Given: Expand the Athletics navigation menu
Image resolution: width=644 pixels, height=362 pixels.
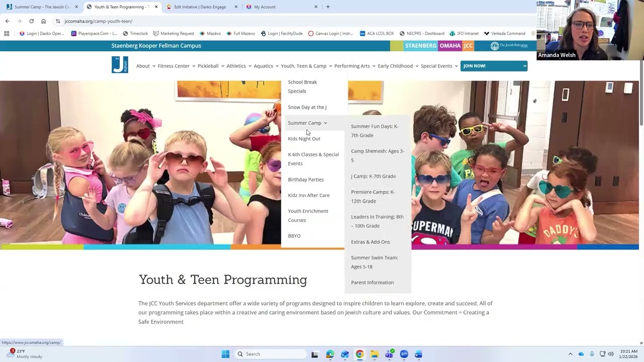Looking at the screenshot, I should tap(238, 66).
